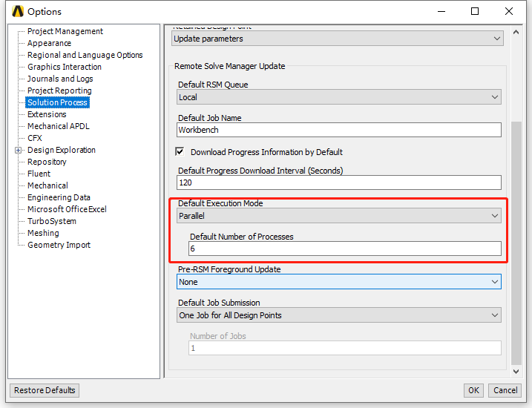The height and width of the screenshot is (408, 532).
Task: Click the Number of Jobs field
Action: click(x=345, y=348)
